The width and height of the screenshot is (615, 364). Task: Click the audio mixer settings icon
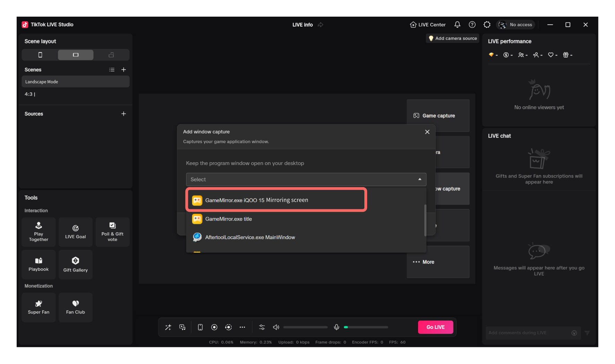[262, 327]
